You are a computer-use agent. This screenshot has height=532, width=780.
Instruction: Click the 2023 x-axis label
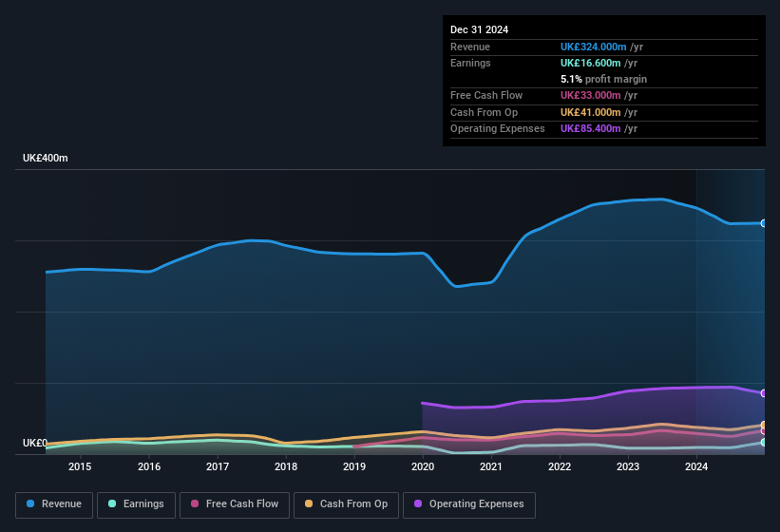628,466
